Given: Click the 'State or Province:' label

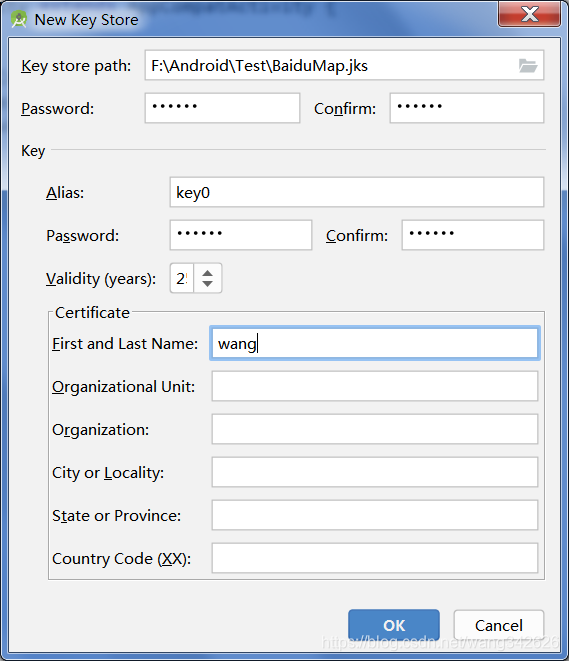Looking at the screenshot, I should pyautogui.click(x=116, y=516).
